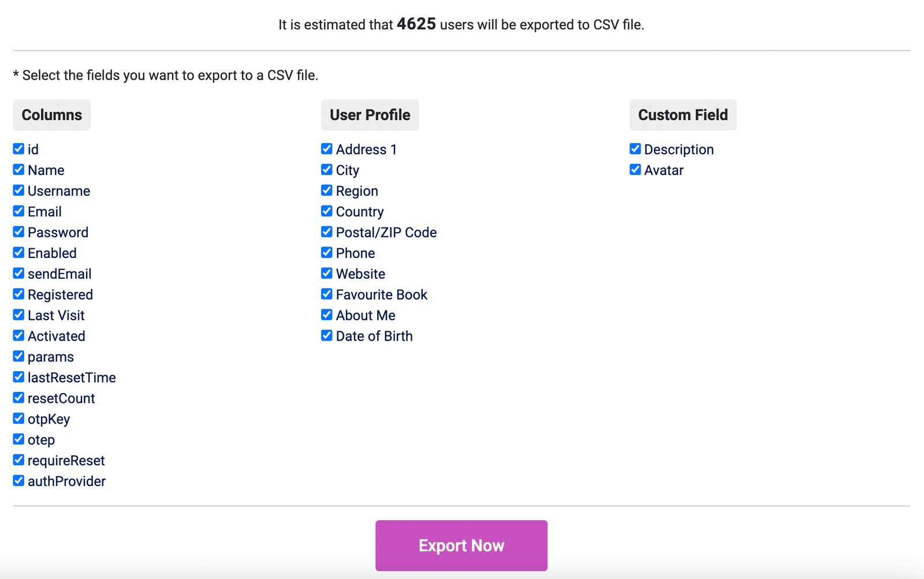
Task: Toggle the Avatar custom field checkbox
Action: 635,169
